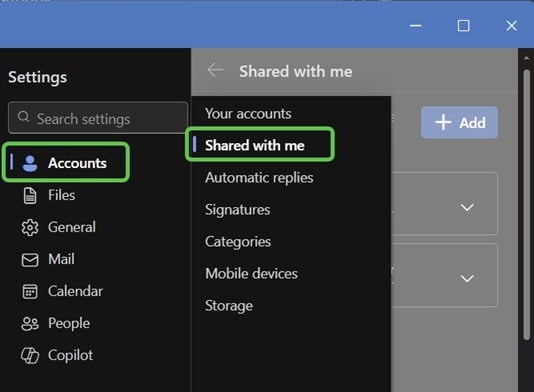Screen dimensions: 534x392
Task: Switch to Calendar settings
Action: (75, 292)
